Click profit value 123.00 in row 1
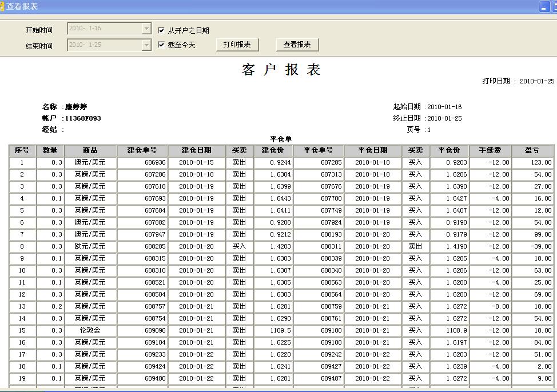Image resolution: width=557 pixels, height=392 pixels. [x=542, y=162]
